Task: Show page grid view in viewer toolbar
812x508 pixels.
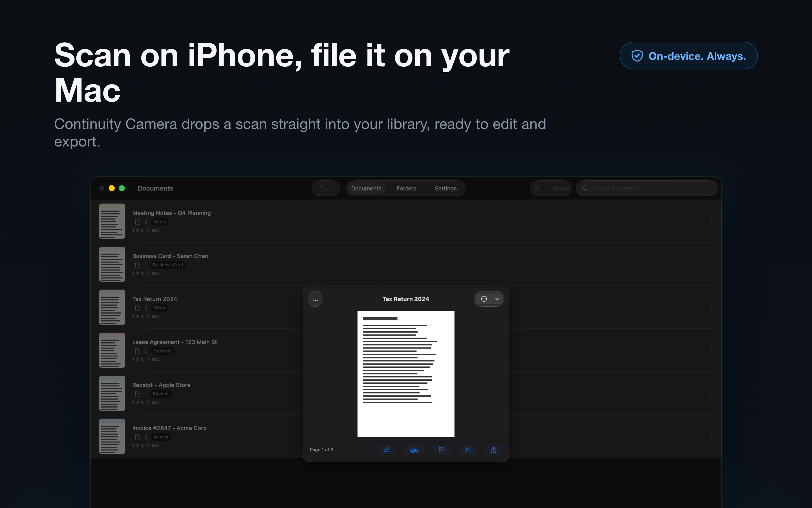Action: pyautogui.click(x=442, y=450)
